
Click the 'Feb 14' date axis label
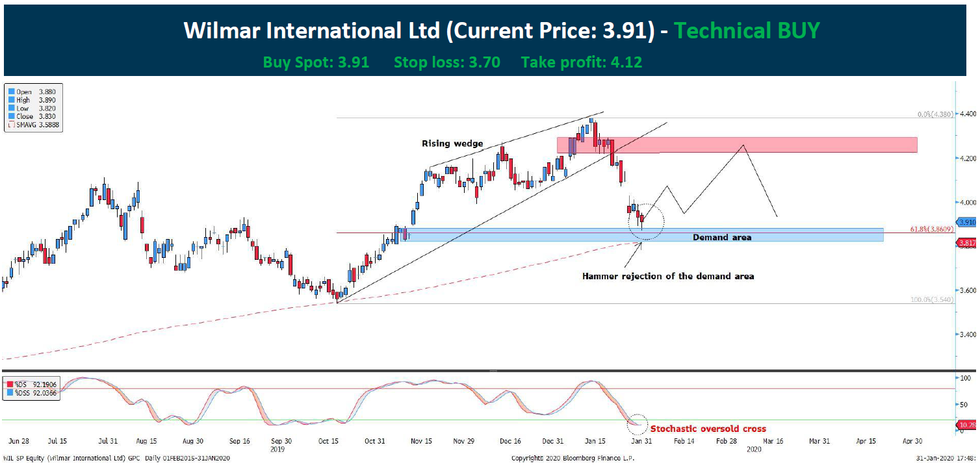(x=684, y=441)
